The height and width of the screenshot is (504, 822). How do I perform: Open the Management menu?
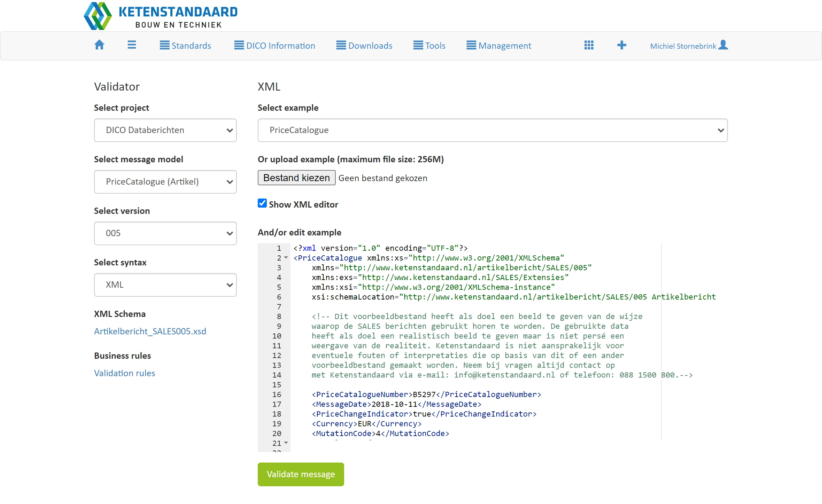pyautogui.click(x=498, y=45)
